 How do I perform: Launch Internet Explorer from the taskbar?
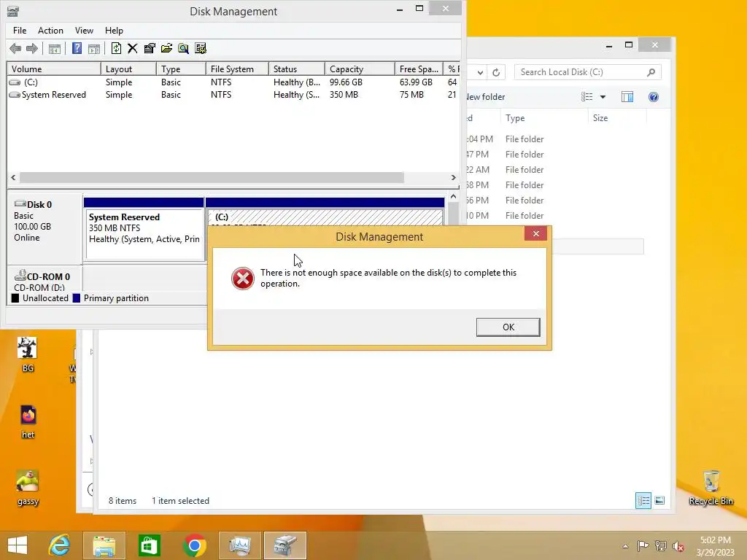tap(59, 545)
